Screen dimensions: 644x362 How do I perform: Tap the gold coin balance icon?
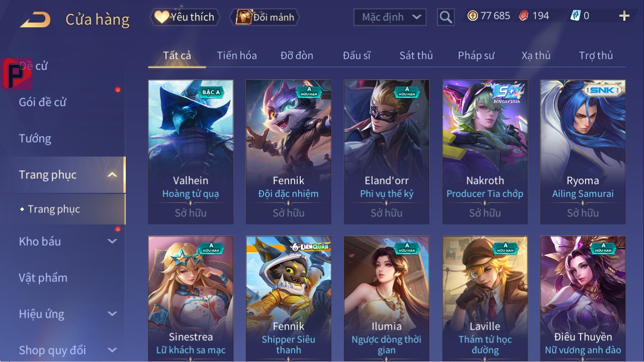(x=472, y=16)
